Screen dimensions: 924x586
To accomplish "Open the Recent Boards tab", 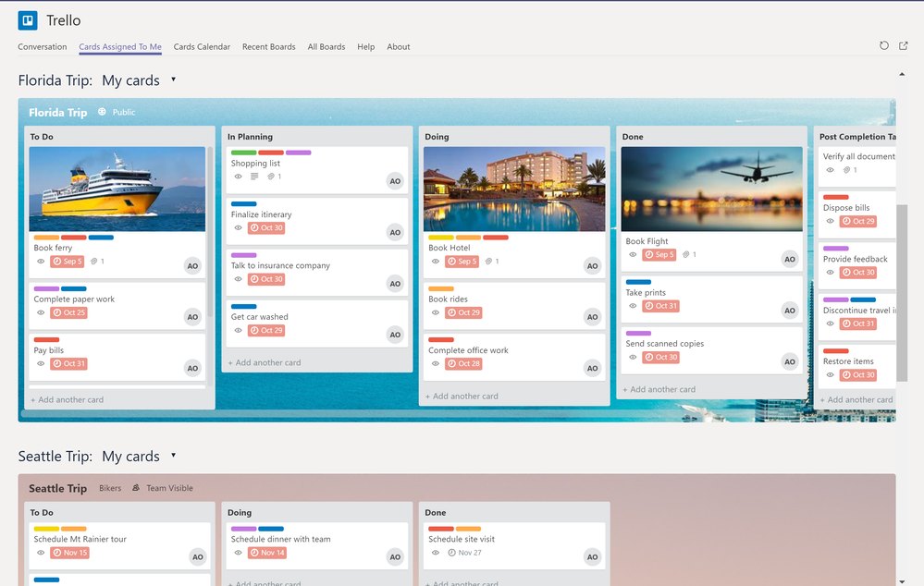I will tap(269, 46).
